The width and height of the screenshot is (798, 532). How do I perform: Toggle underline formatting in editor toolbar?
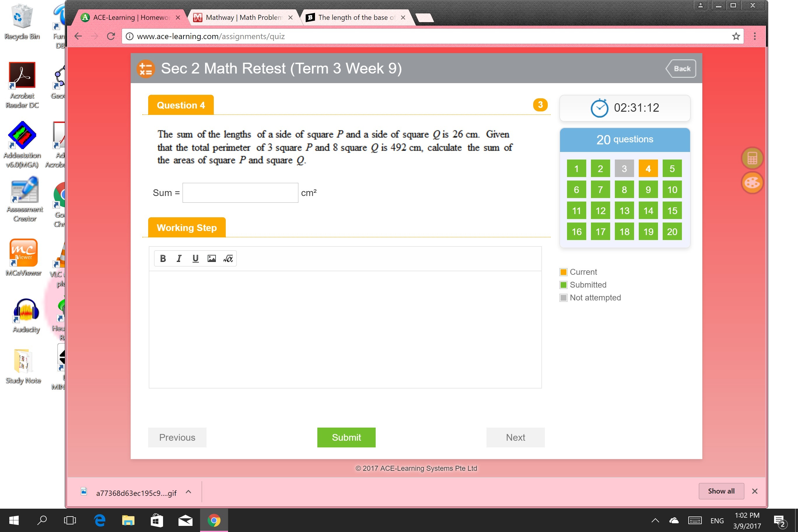[195, 258]
